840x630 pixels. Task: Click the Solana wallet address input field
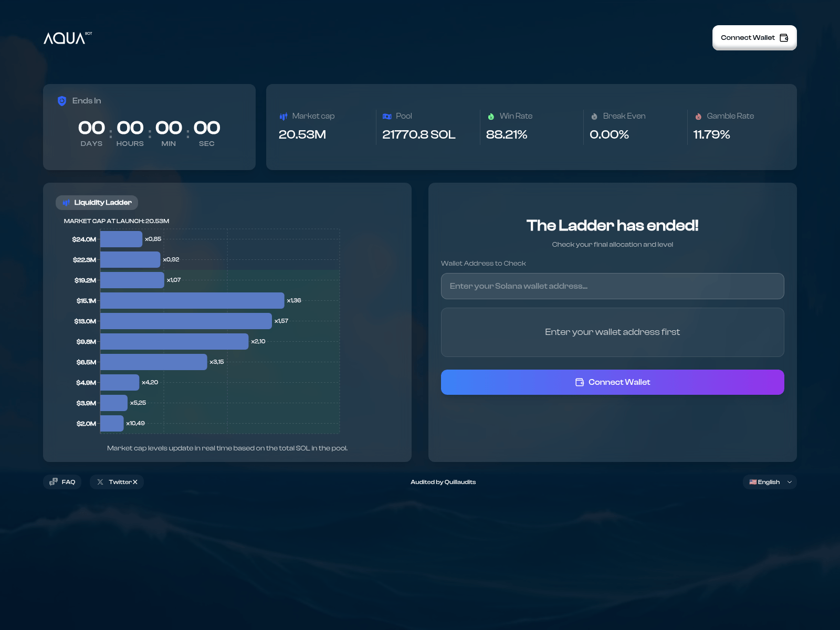tap(612, 286)
